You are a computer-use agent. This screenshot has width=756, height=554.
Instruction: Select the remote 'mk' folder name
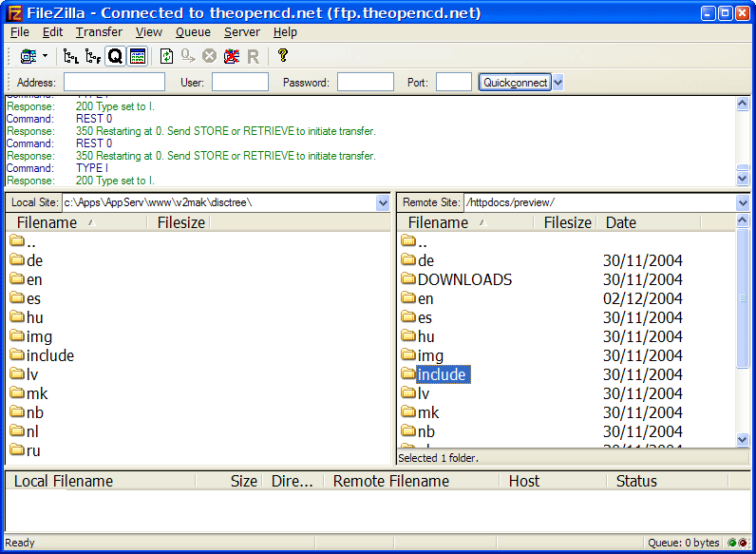point(428,412)
